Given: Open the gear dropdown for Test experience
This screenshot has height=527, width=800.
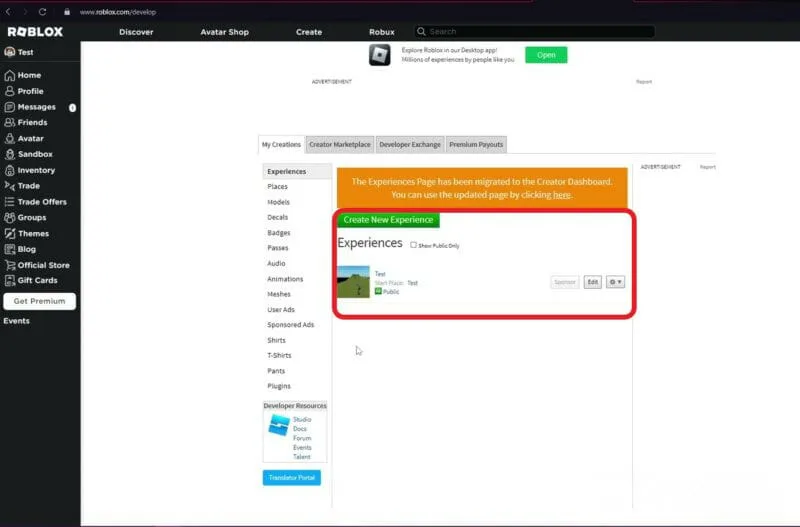Looking at the screenshot, I should click(615, 282).
